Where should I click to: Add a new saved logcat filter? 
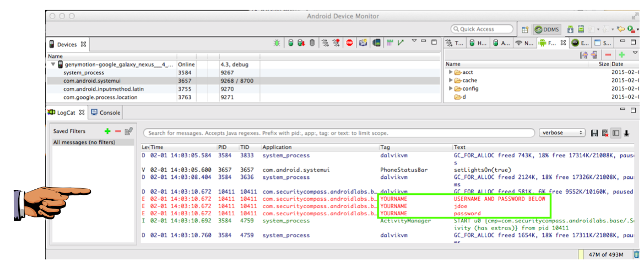[107, 131]
